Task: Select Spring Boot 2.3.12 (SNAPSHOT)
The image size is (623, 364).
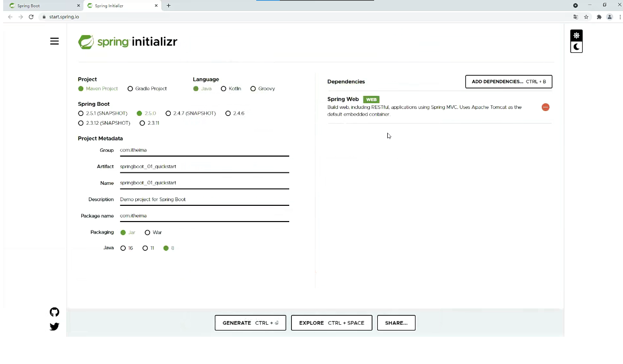Action: [x=81, y=123]
